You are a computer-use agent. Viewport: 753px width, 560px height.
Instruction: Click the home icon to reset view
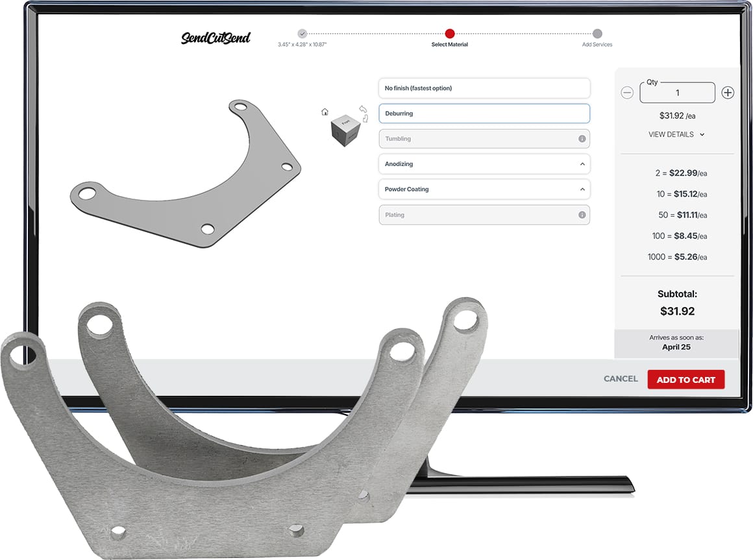[325, 112]
